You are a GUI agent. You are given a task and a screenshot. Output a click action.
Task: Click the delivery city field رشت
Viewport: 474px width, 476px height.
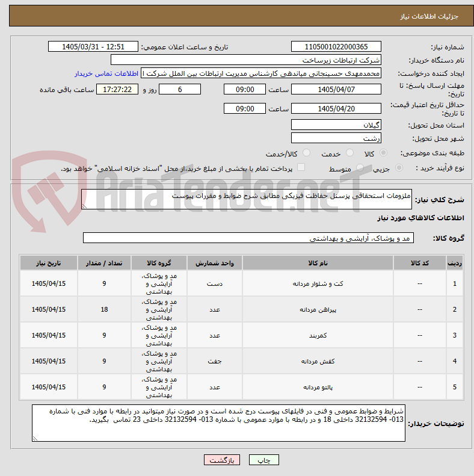[x=336, y=138]
